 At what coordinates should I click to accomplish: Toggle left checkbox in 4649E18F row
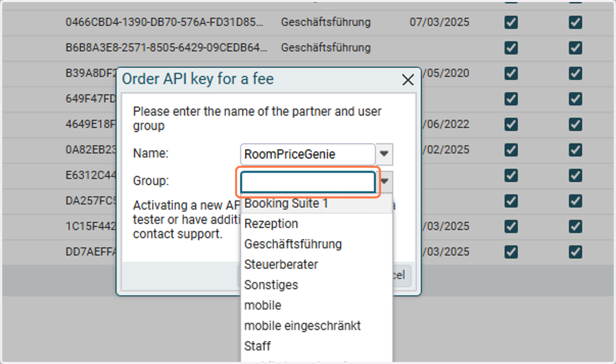(x=511, y=124)
